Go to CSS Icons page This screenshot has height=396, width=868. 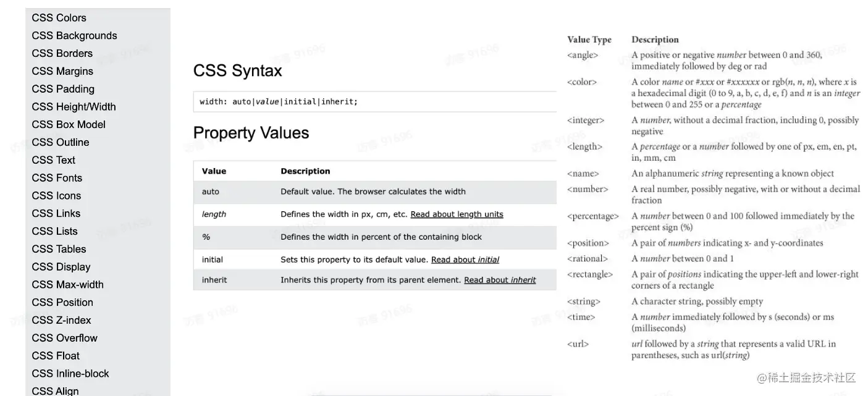tap(56, 196)
